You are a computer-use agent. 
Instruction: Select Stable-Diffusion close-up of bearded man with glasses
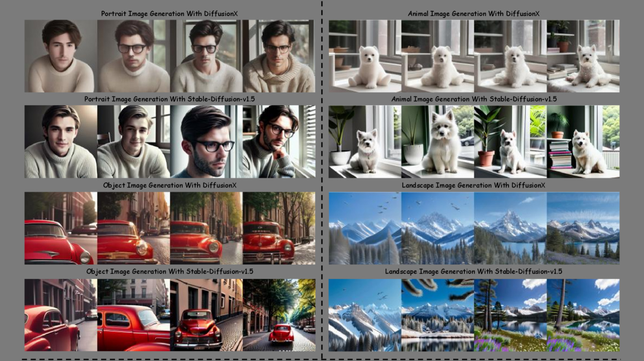click(206, 142)
